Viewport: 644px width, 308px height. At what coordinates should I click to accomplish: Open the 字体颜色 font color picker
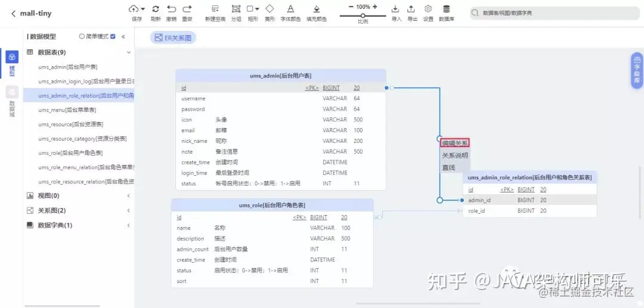(290, 8)
